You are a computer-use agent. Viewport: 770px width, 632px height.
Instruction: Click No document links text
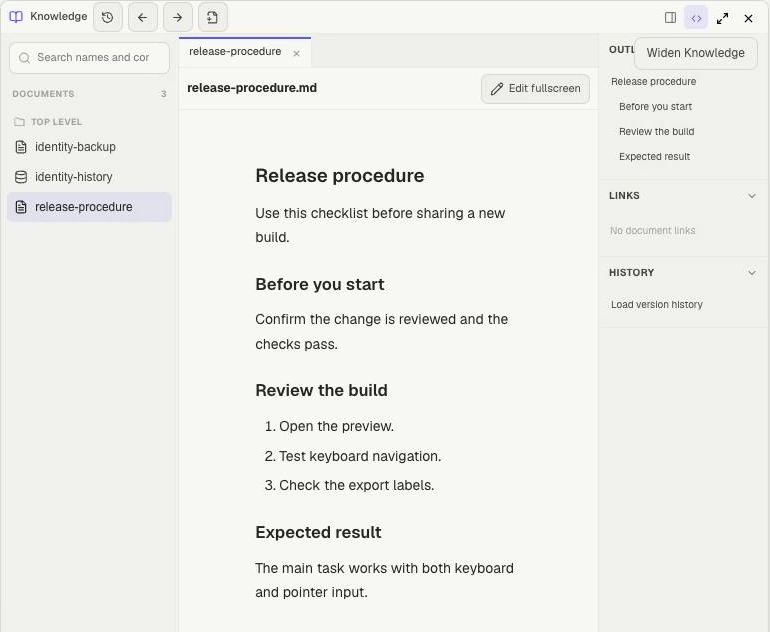pyautogui.click(x=653, y=230)
